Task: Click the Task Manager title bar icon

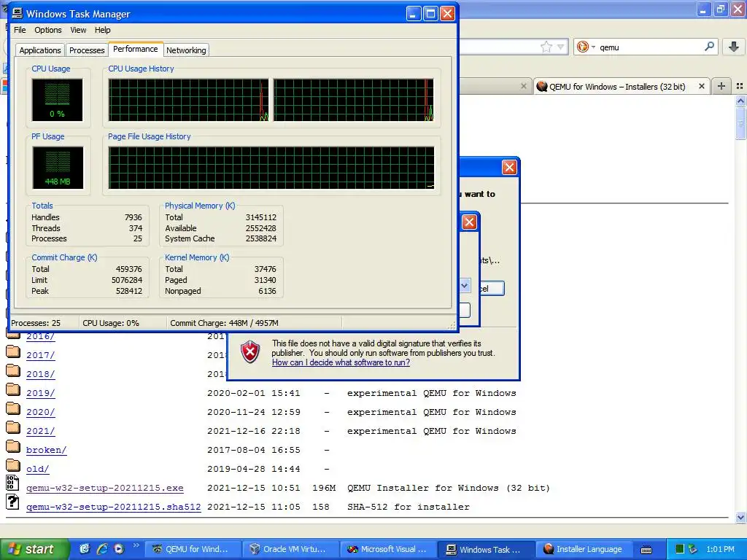Action: pos(18,14)
